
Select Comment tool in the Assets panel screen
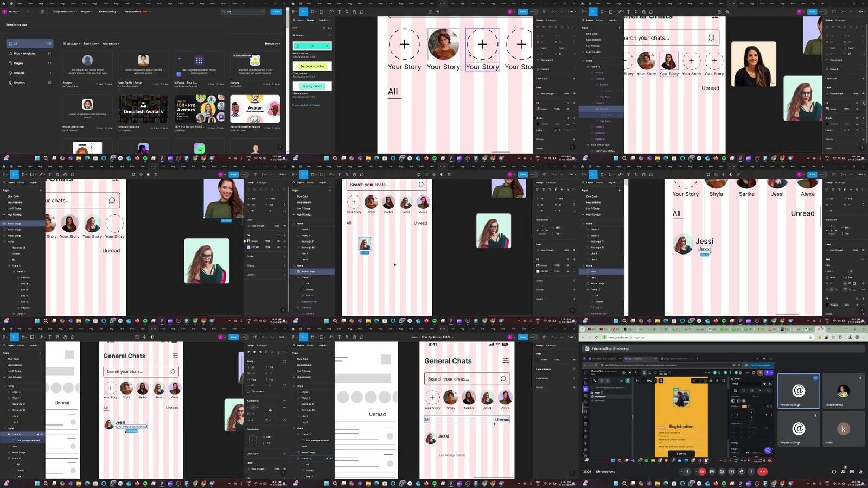coord(362,12)
